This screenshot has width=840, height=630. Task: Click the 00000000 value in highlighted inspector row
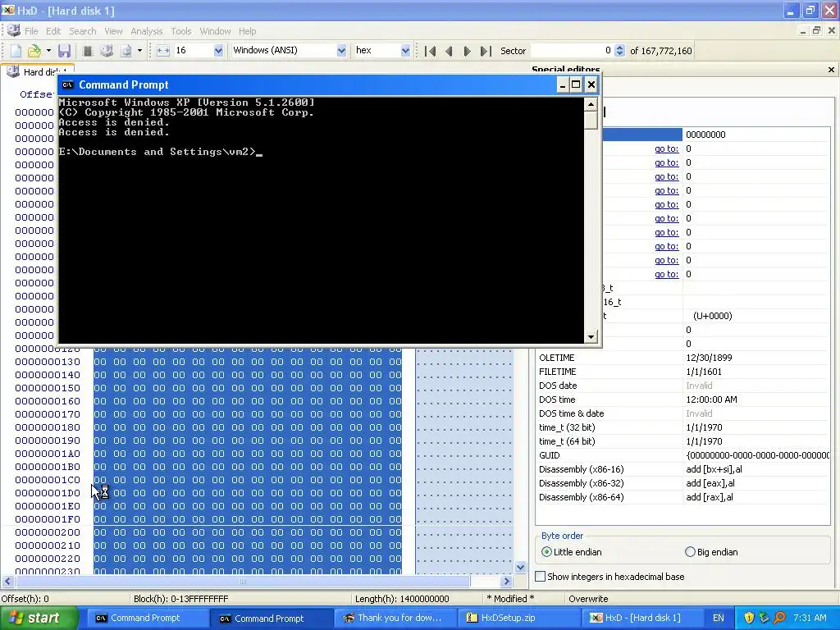click(705, 135)
